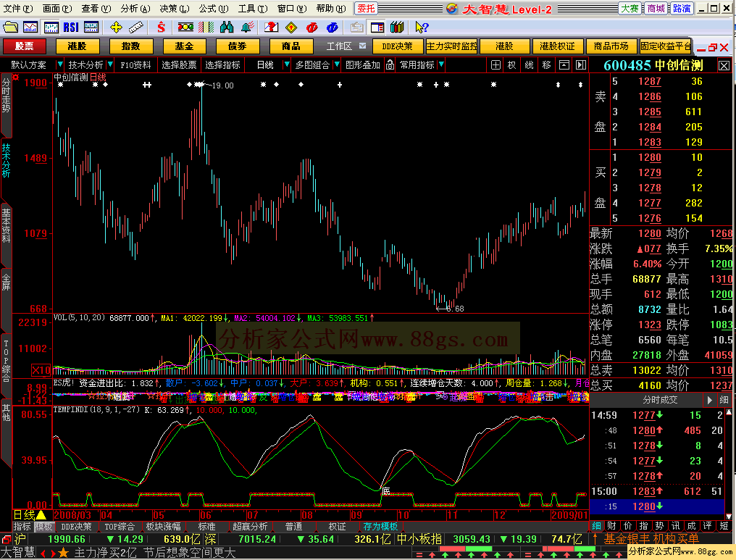Viewport: 736px width, 560px height.
Task: Switch to the 基本资料 side tab
Action: 6,226
